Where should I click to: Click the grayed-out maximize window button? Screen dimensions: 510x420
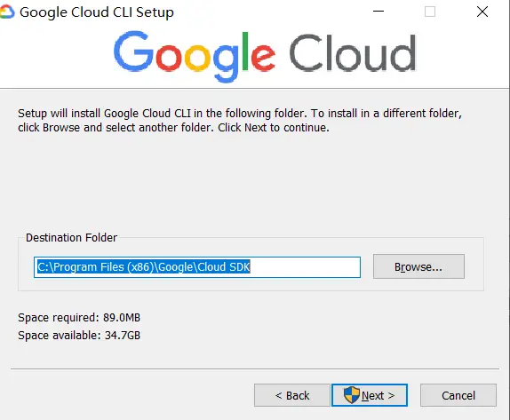coord(430,12)
